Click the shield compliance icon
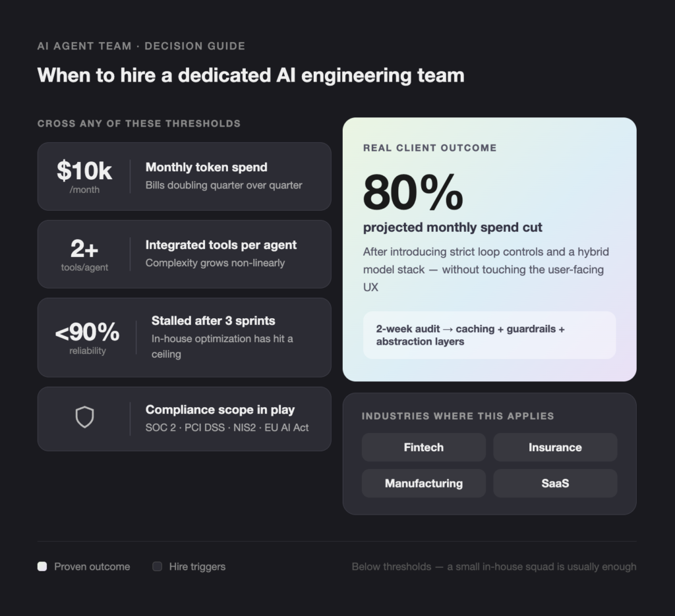This screenshot has width=675, height=616. (x=85, y=417)
